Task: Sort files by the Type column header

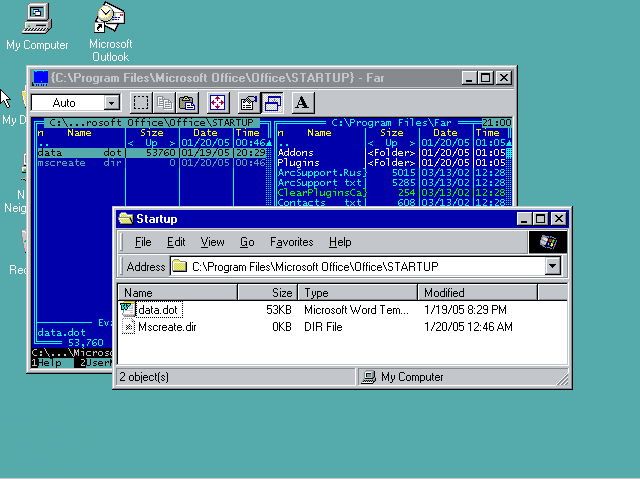Action: [x=358, y=293]
